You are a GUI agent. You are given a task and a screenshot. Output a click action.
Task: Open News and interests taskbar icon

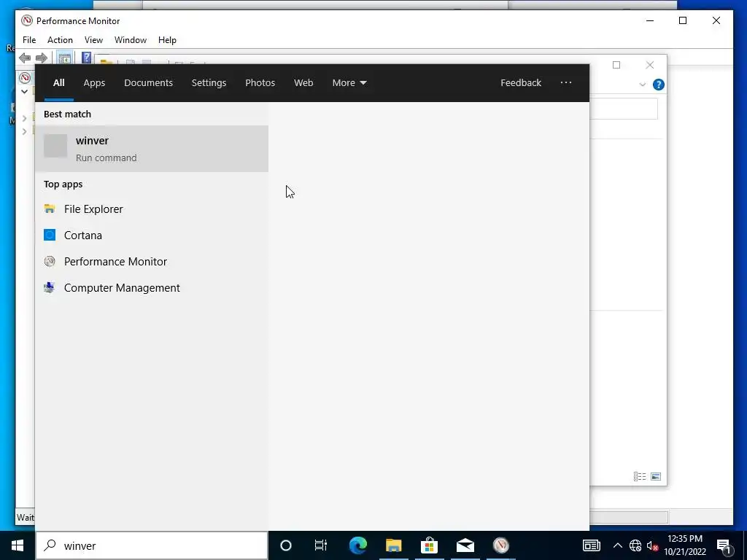[x=591, y=545]
